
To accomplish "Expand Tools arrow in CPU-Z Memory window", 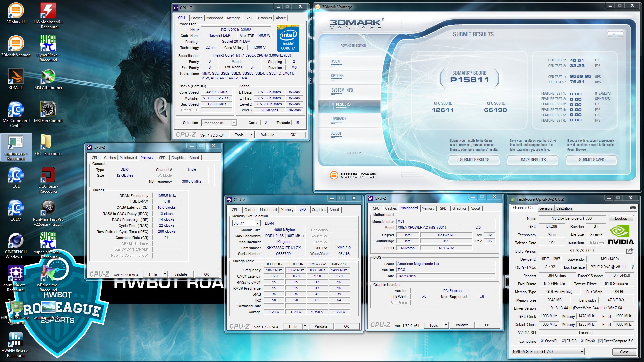I will click(165, 274).
